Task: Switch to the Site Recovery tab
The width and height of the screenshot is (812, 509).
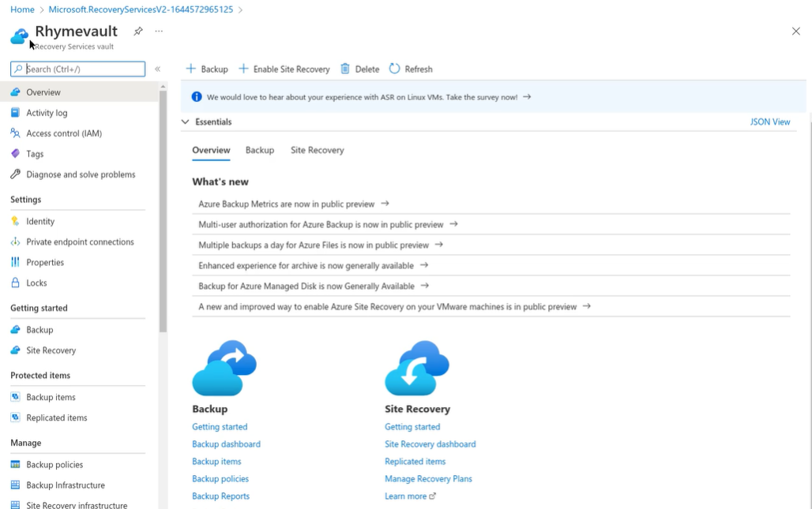Action: (318, 150)
